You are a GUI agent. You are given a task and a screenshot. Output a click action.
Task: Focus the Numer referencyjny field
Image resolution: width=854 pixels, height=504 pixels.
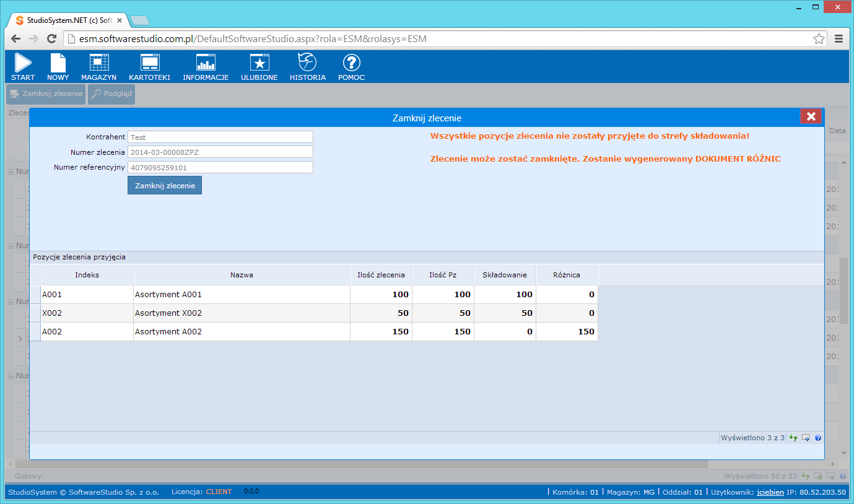[220, 167]
